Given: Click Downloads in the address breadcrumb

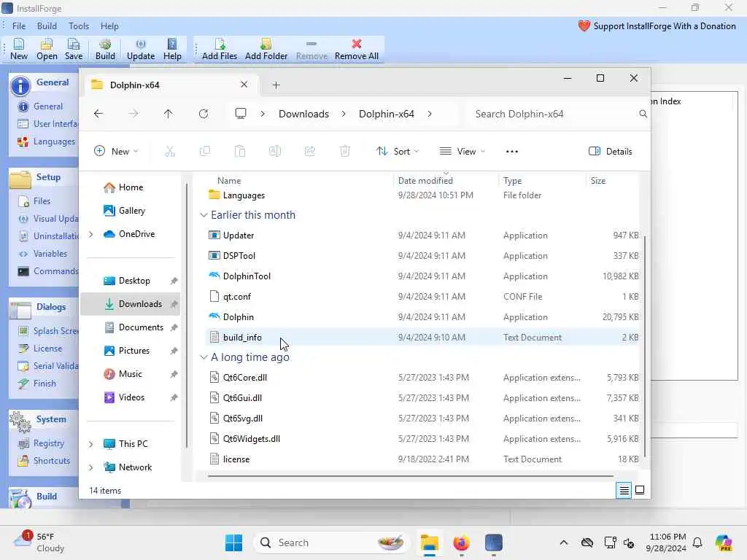Looking at the screenshot, I should pyautogui.click(x=303, y=114).
